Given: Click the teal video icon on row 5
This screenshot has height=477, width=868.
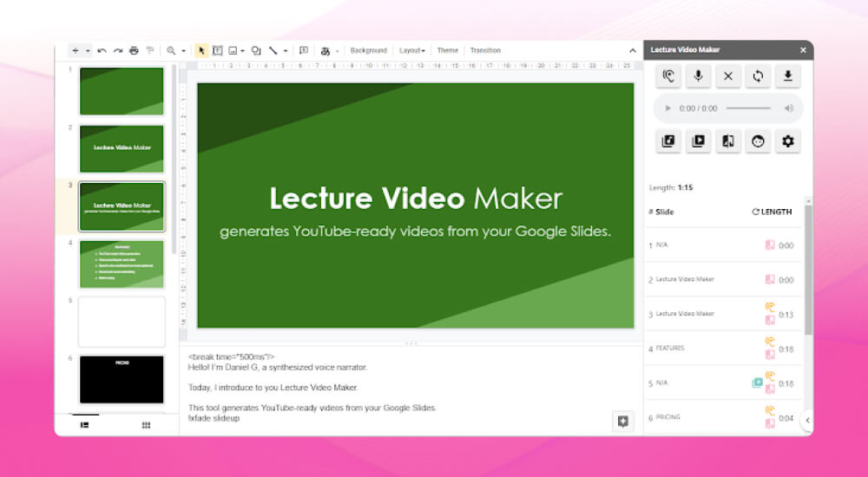Looking at the screenshot, I should [x=757, y=383].
